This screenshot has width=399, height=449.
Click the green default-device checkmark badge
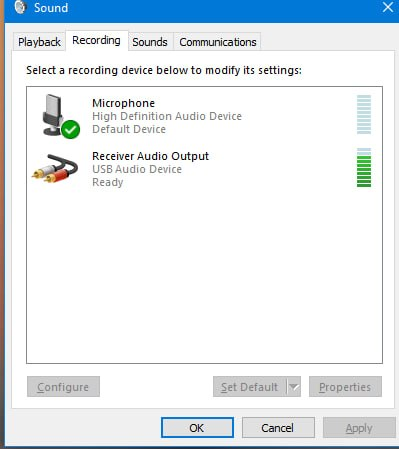[x=70, y=129]
